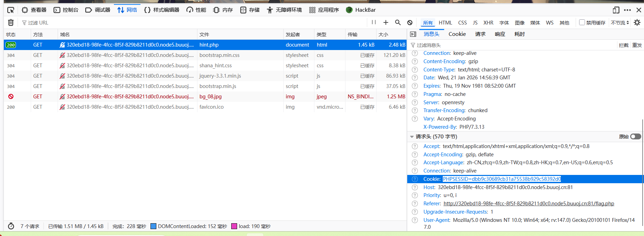Click the responsive design mode icon

coord(616,10)
